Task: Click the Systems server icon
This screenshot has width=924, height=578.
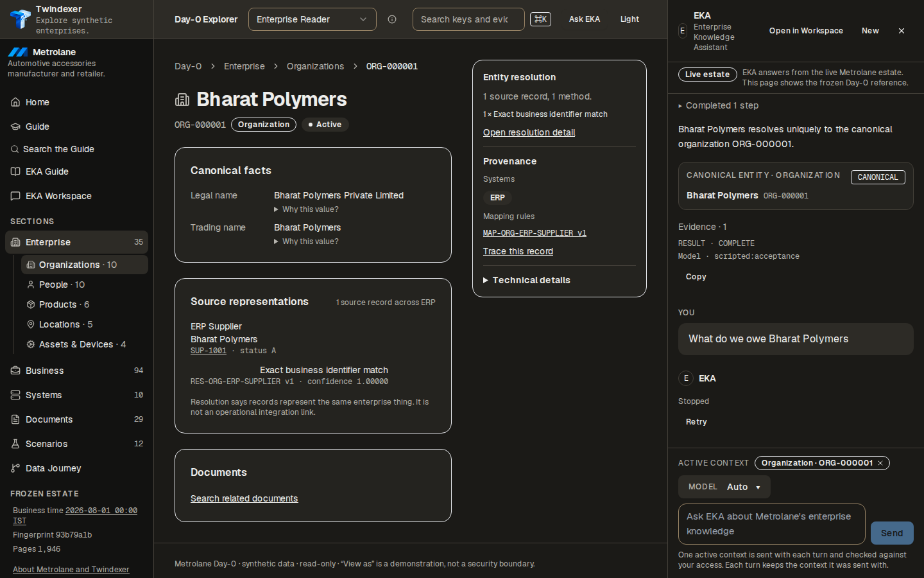Action: coord(15,395)
